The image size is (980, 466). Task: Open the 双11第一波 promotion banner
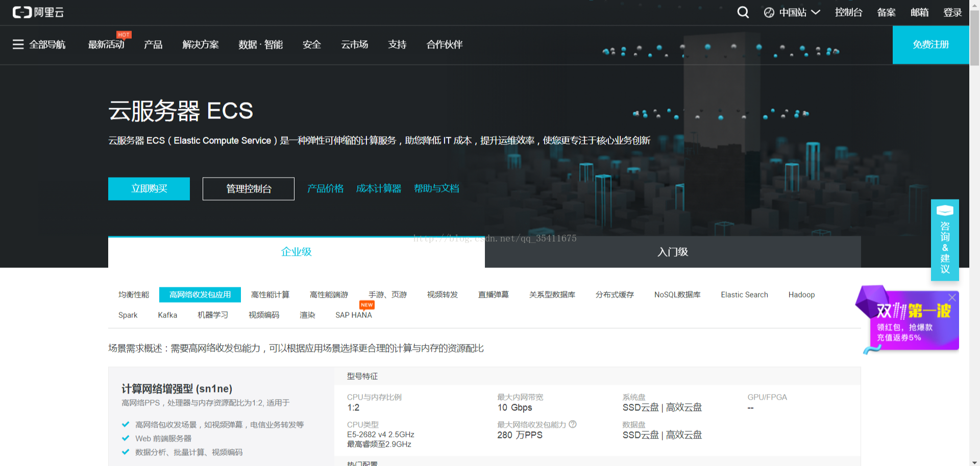(x=909, y=320)
